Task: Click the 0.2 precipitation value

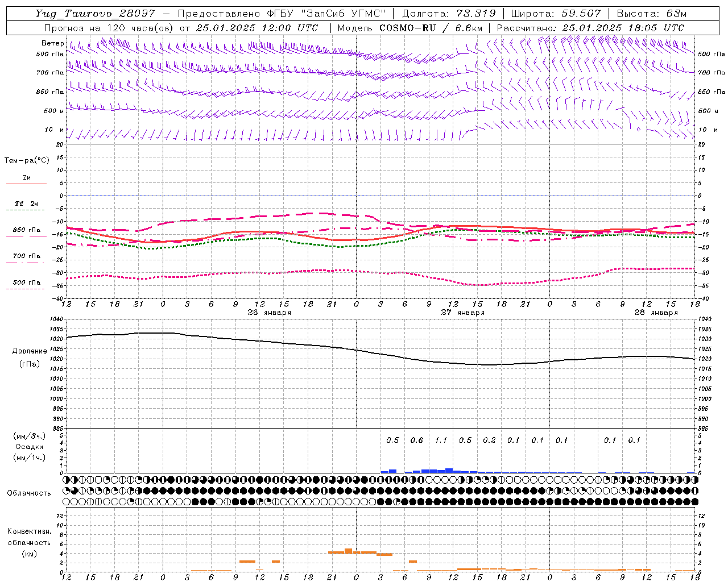Action: click(489, 440)
